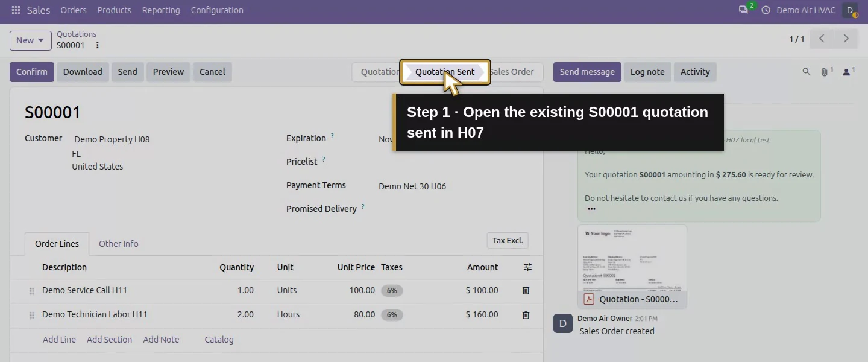Open the S00001 actions kebab menu
The height and width of the screenshot is (362, 868).
click(98, 45)
